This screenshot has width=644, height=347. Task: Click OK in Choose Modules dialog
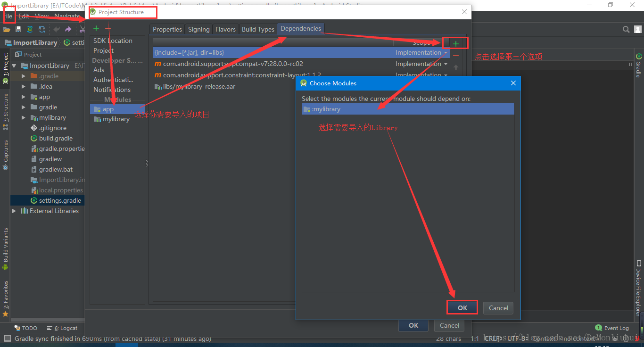(462, 307)
